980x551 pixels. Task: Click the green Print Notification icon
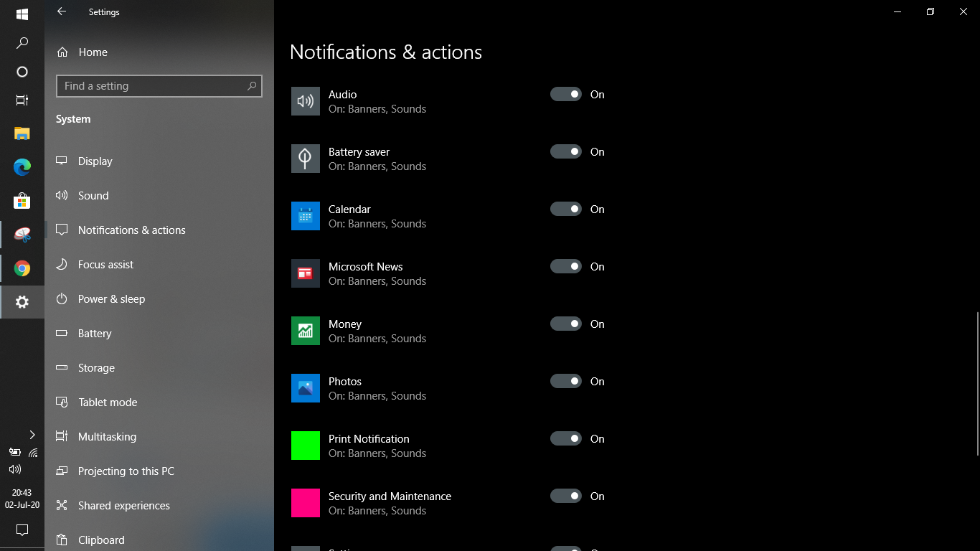click(306, 446)
